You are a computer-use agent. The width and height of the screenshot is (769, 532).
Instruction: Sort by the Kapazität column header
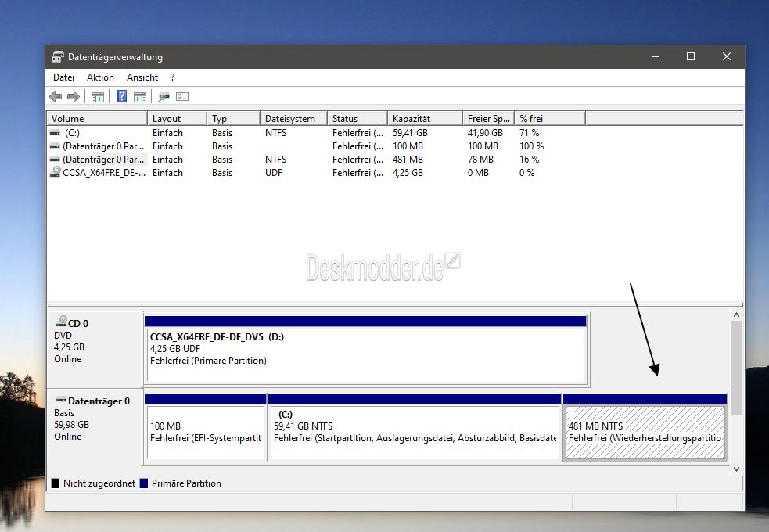[x=426, y=119]
